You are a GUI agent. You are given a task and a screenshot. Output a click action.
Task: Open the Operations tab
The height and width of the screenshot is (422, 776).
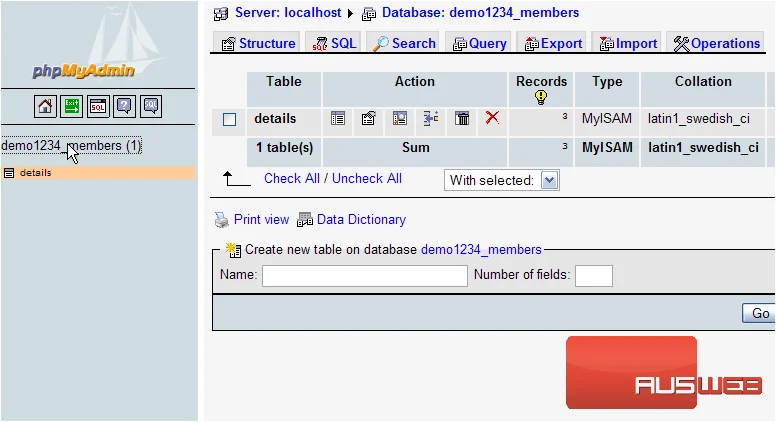716,44
